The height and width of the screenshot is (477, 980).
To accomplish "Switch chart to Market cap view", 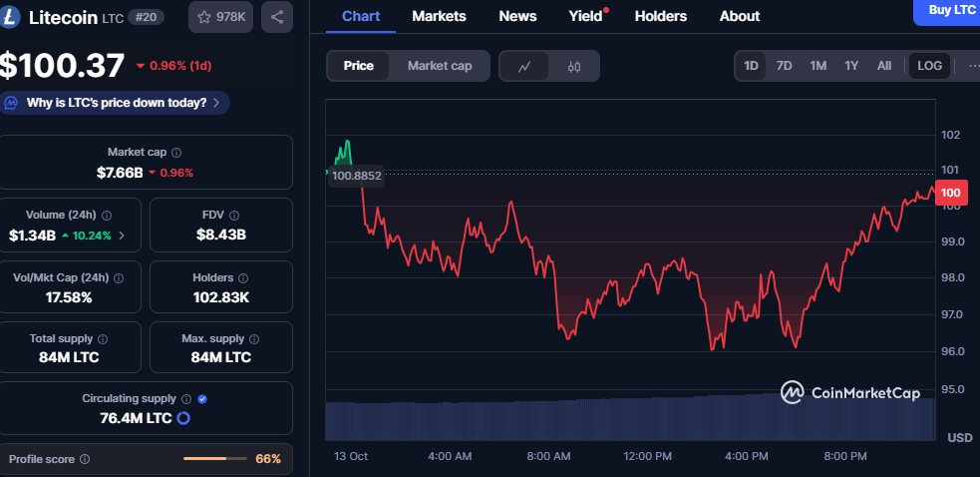I will [440, 66].
